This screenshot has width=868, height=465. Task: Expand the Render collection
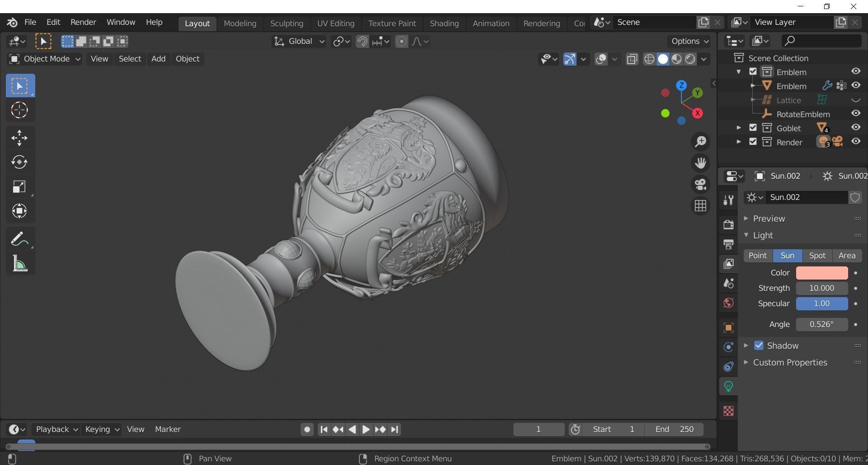(x=739, y=142)
